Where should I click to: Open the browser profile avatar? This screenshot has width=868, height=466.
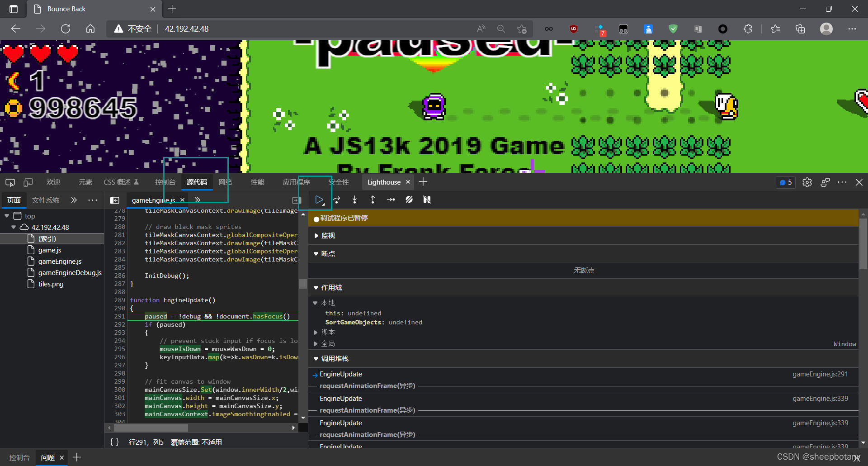tap(826, 29)
